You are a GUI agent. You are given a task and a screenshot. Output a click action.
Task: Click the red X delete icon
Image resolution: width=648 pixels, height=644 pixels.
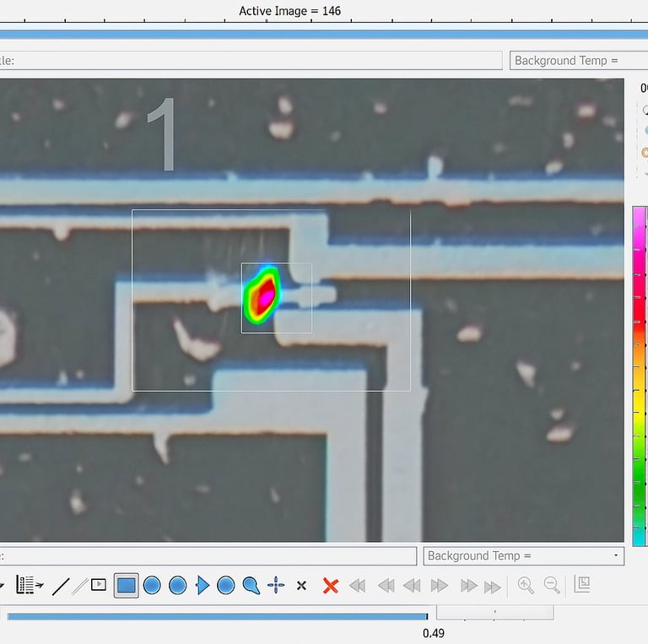point(331,586)
